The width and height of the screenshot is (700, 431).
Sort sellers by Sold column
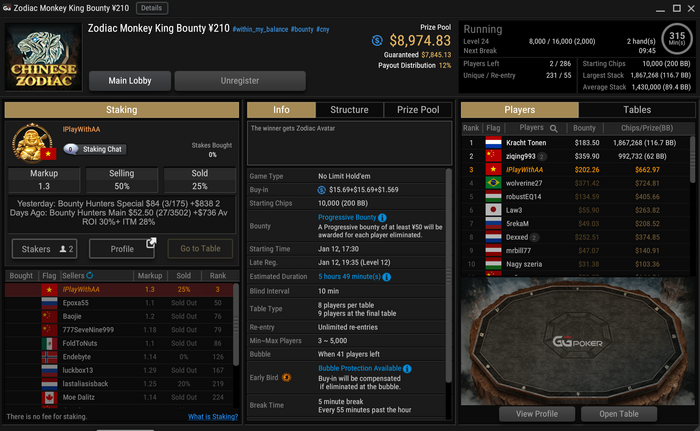click(x=183, y=276)
